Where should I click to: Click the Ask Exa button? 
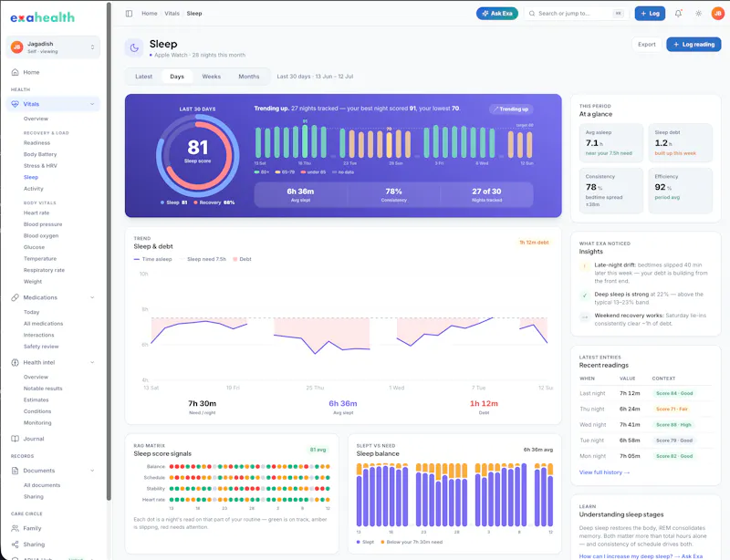[496, 14]
